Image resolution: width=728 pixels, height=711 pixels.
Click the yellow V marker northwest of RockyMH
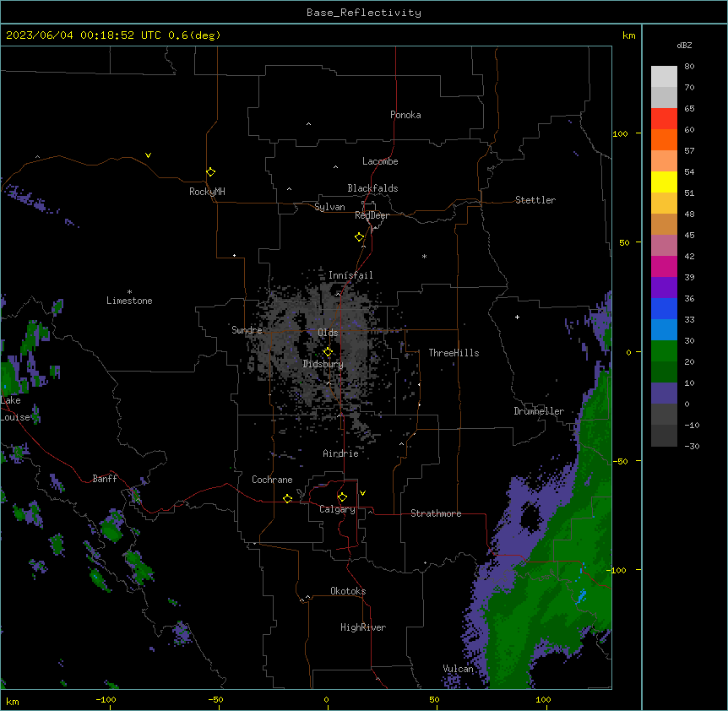148,155
